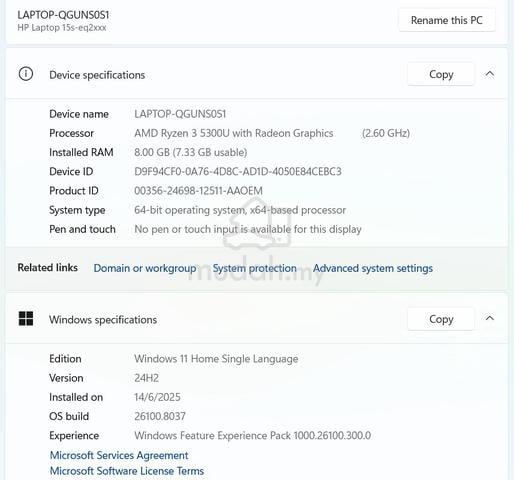
Task: Click the Pen and touch label
Action: pos(82,229)
